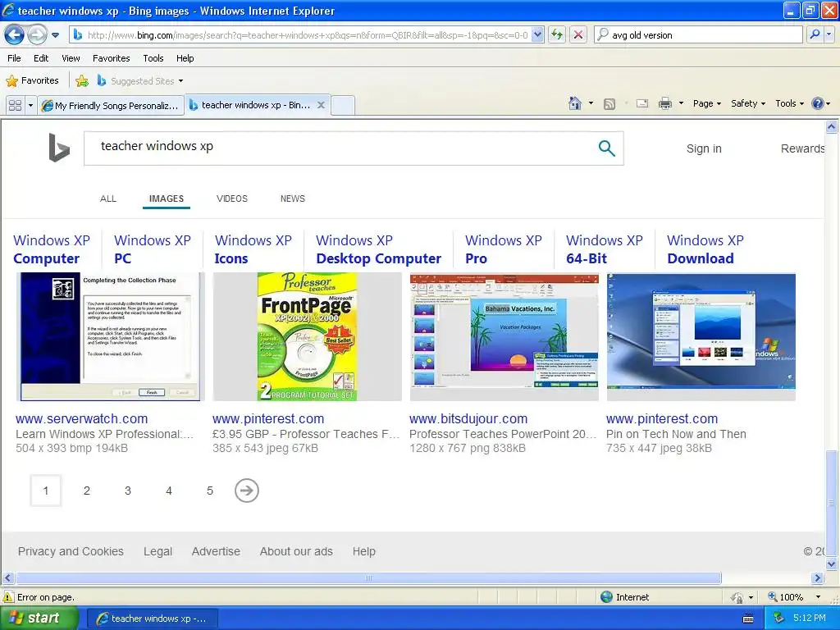
Task: Click the Sign in link
Action: (x=704, y=148)
